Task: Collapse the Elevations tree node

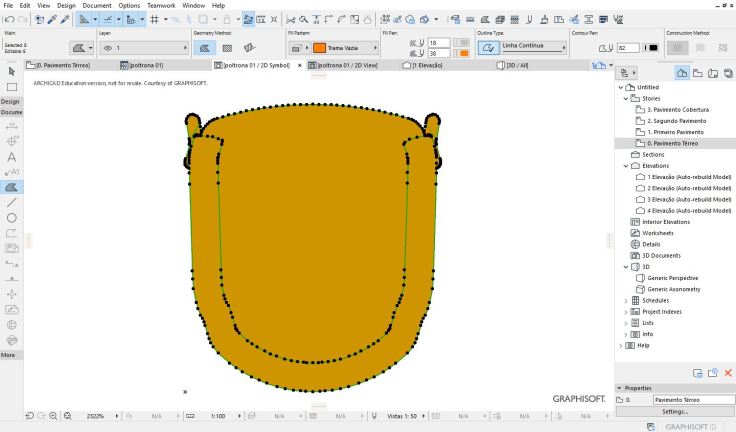Action: (626, 166)
